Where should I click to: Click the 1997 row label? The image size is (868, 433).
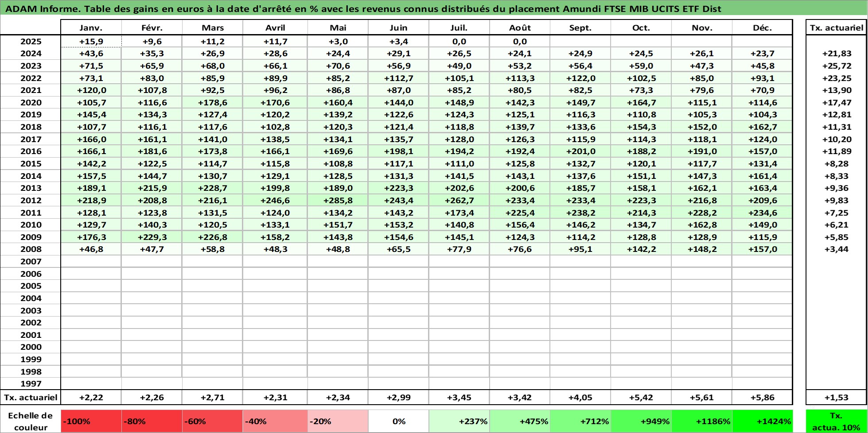31,383
